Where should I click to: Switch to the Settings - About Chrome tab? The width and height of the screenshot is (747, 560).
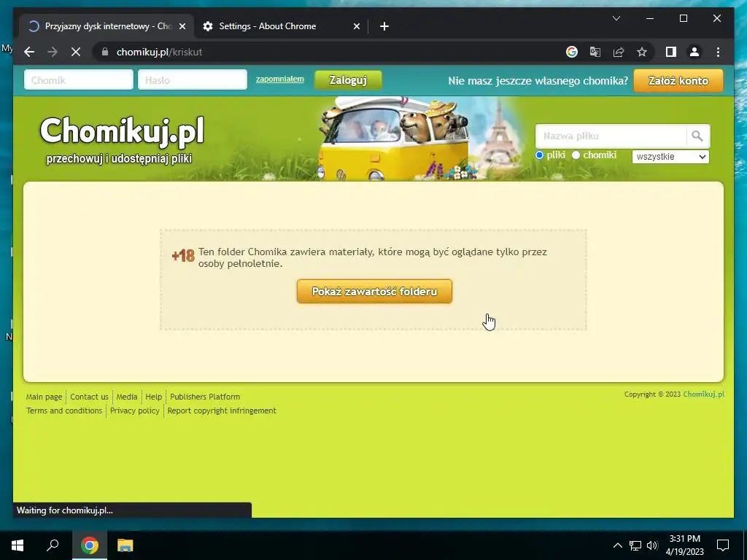pos(281,26)
